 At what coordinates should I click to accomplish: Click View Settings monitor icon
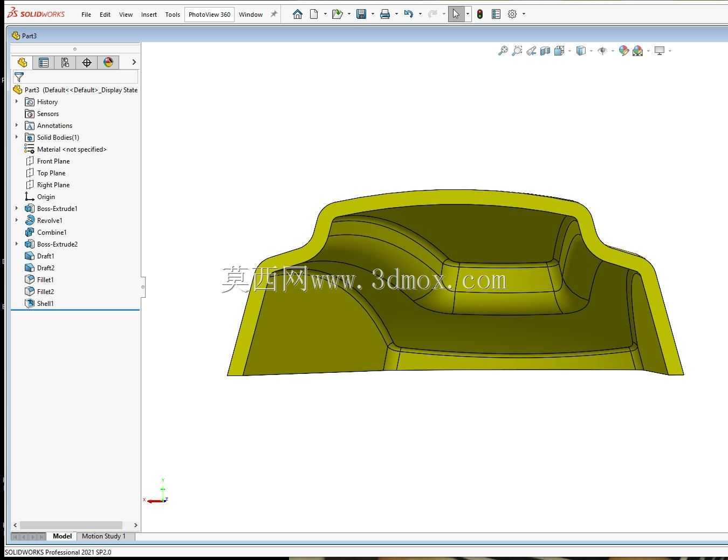(660, 51)
